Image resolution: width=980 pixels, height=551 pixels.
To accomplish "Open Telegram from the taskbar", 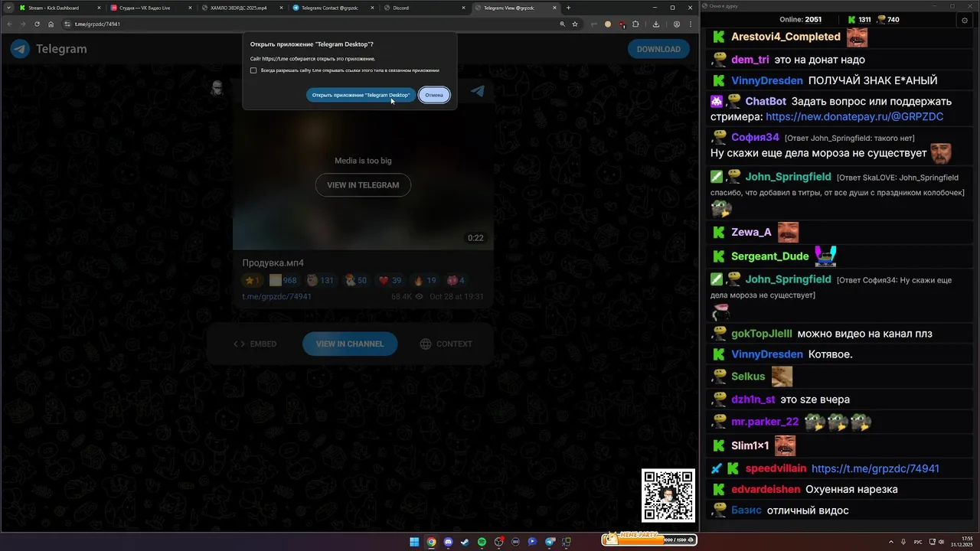I will tap(549, 542).
